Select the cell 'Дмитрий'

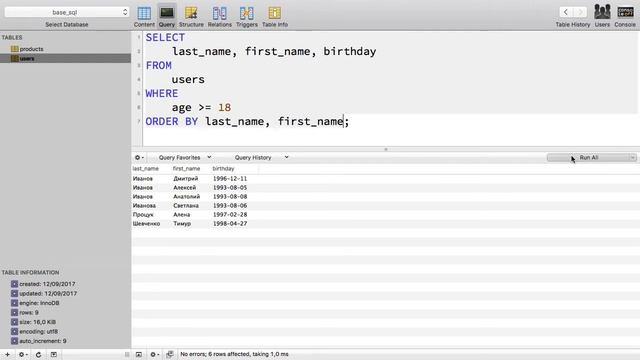(186, 179)
